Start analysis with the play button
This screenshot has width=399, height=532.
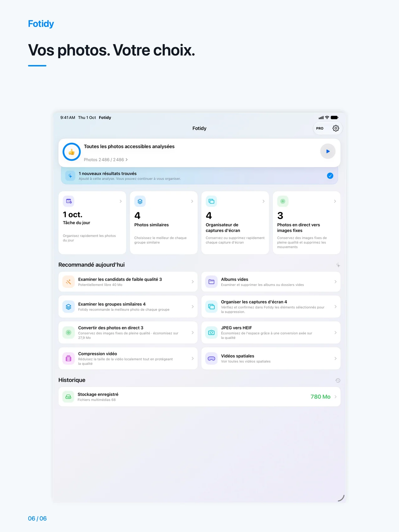[x=328, y=151]
